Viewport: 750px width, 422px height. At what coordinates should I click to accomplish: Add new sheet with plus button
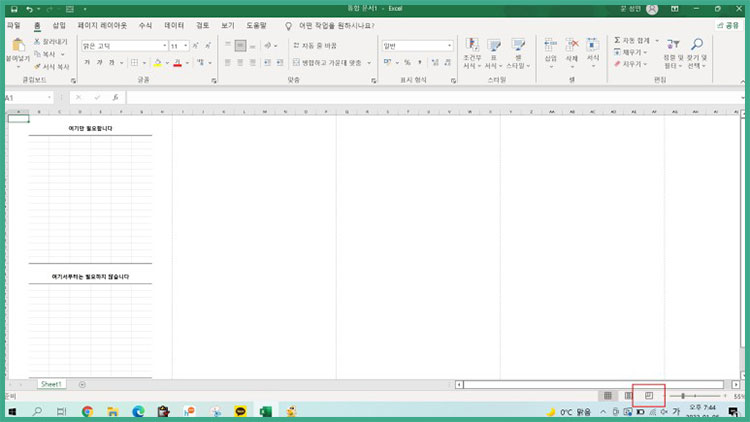[x=82, y=384]
